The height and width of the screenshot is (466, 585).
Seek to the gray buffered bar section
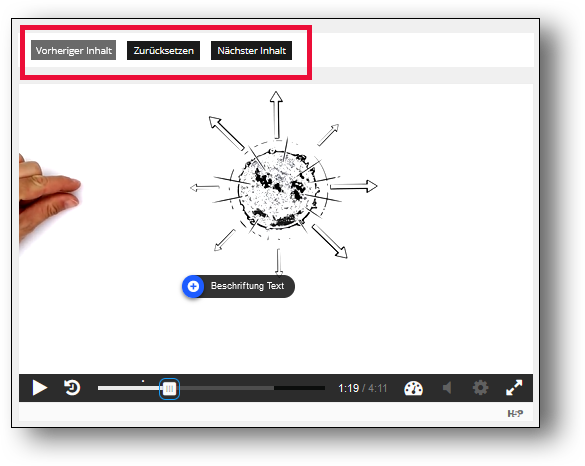pos(227,388)
